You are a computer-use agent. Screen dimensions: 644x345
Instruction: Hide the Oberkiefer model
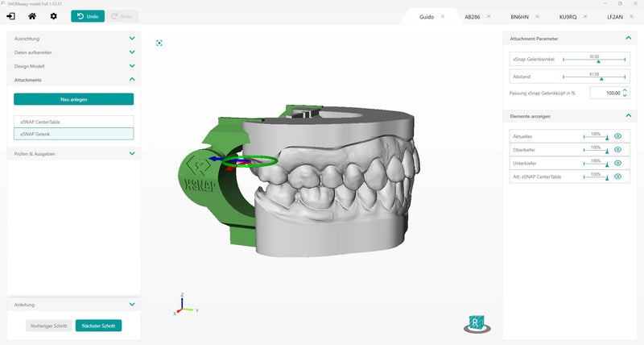[617, 150]
